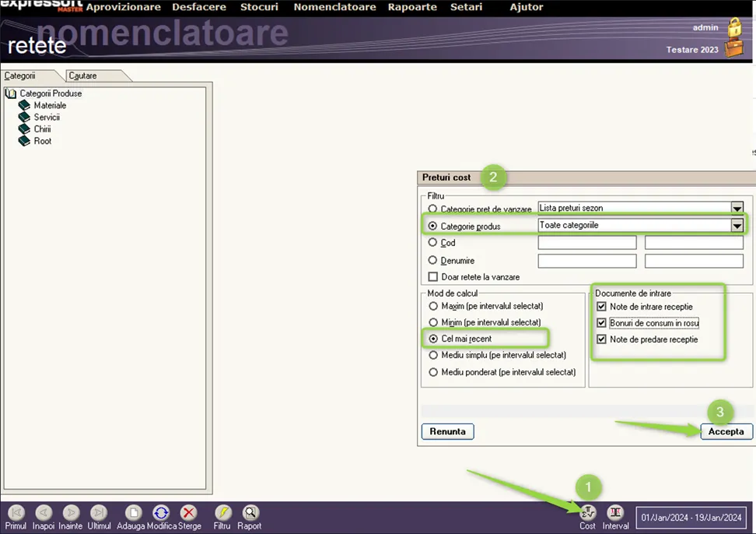Click the Modifica edit icon
This screenshot has height=534, width=756.
[161, 513]
